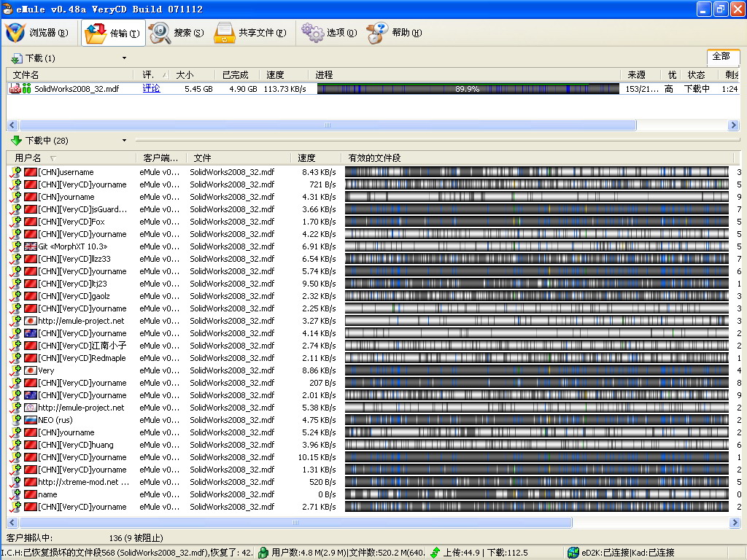Select the NEO (rus) client row
Screen dimensions: 747x560
(x=374, y=420)
